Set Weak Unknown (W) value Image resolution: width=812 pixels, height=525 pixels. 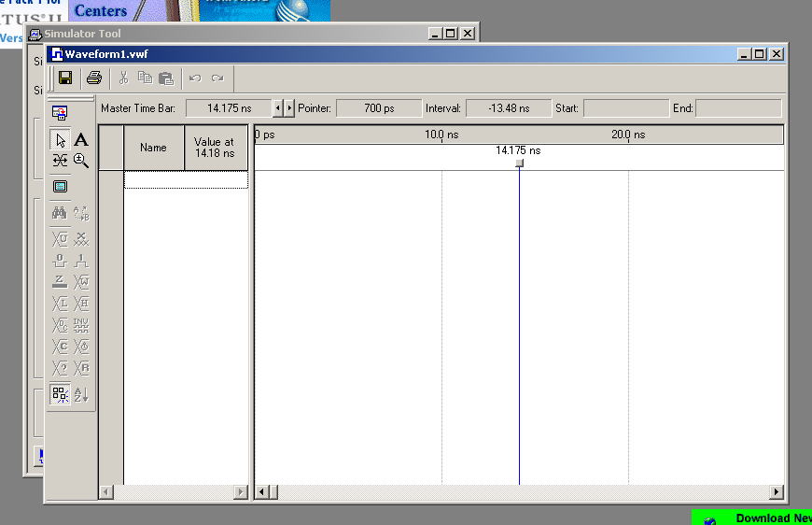click(81, 282)
